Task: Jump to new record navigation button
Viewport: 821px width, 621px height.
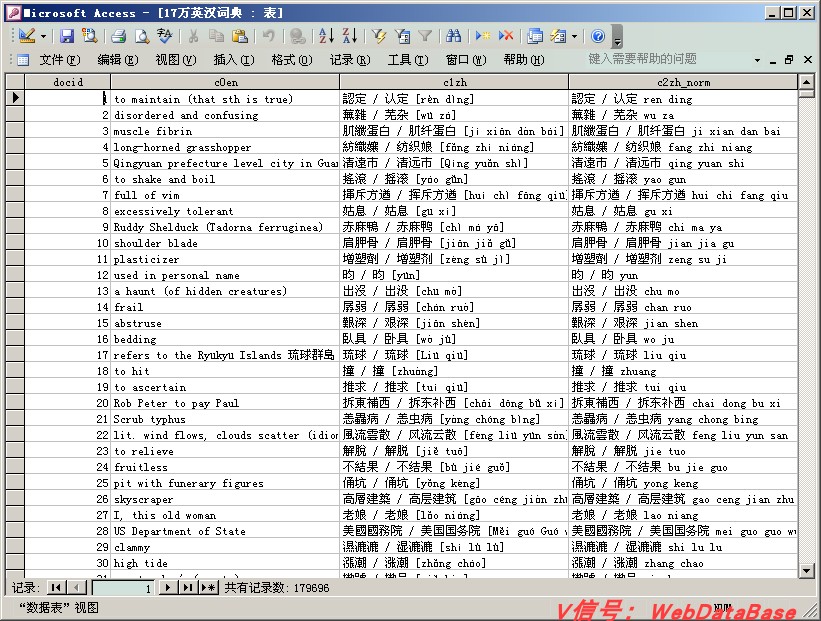Action: pos(209,587)
